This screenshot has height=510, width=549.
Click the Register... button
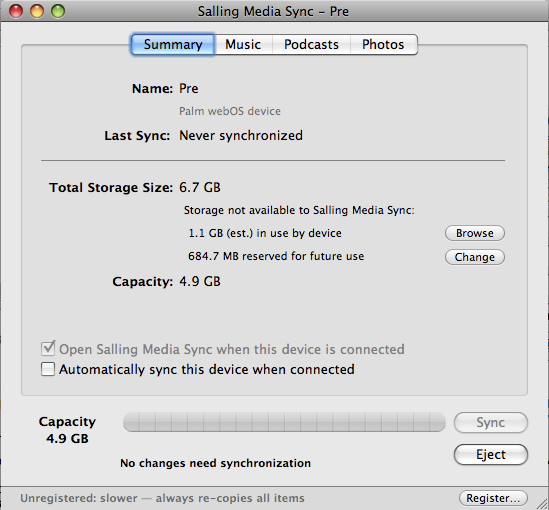point(493,498)
